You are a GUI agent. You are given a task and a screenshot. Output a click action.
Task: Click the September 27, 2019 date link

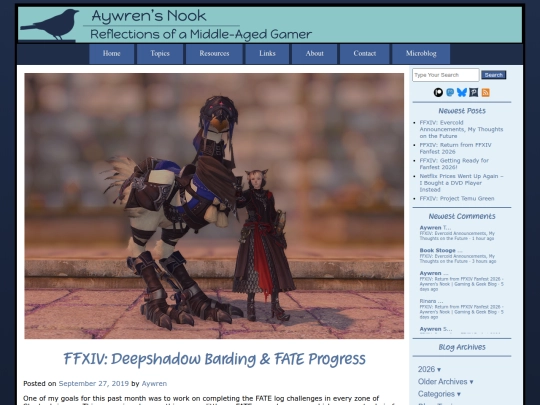(94, 383)
